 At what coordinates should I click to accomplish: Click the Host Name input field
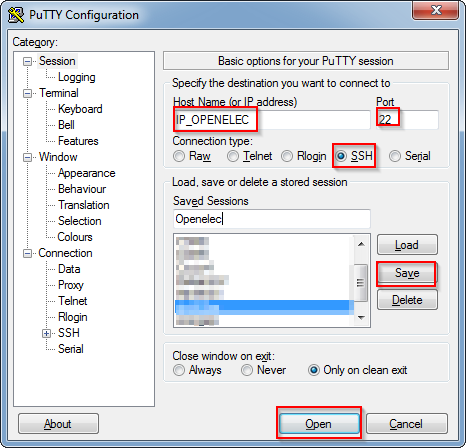point(272,120)
